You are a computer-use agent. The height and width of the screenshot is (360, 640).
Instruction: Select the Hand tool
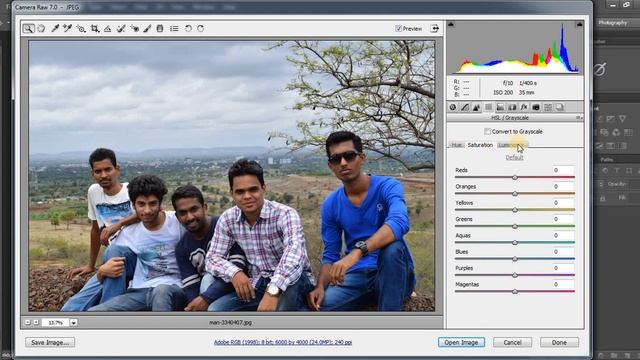(41, 29)
